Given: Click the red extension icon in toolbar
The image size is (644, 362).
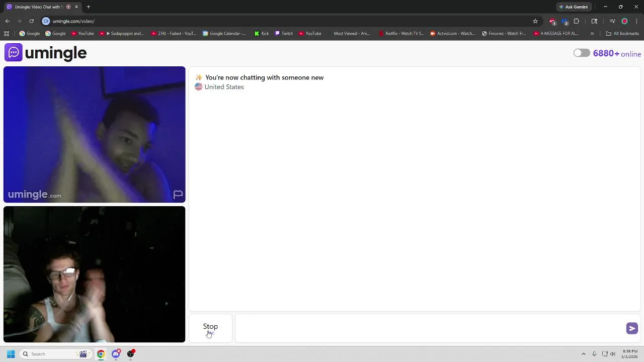Looking at the screenshot, I should click(x=552, y=21).
